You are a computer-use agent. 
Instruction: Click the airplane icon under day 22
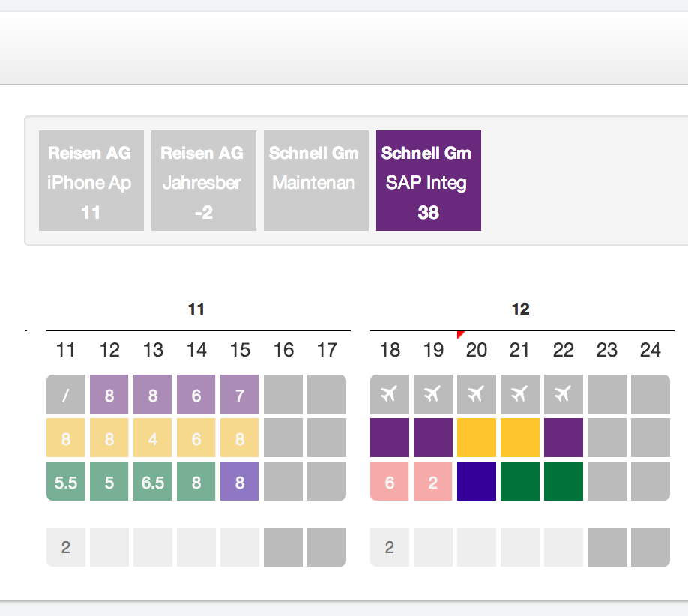[563, 393]
